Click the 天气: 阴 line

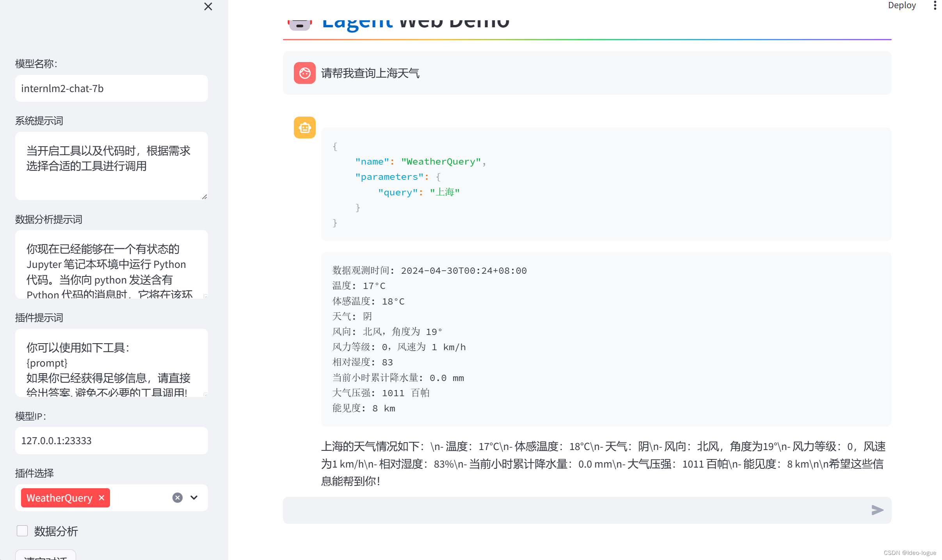[x=352, y=316]
